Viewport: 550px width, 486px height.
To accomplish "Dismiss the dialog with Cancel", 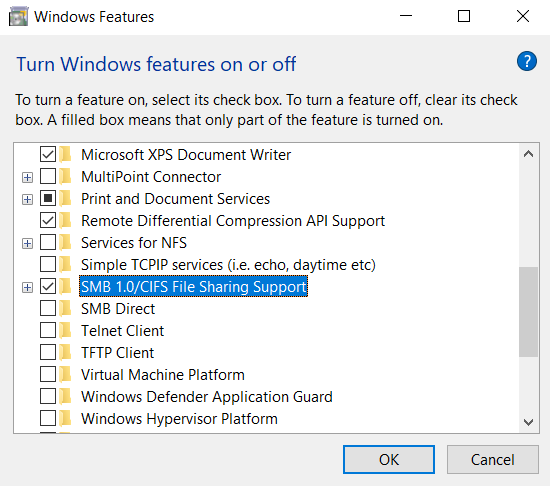I will [x=493, y=460].
